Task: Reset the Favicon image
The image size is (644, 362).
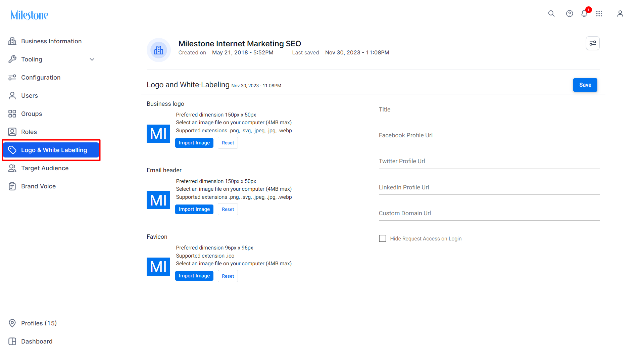Action: (228, 276)
